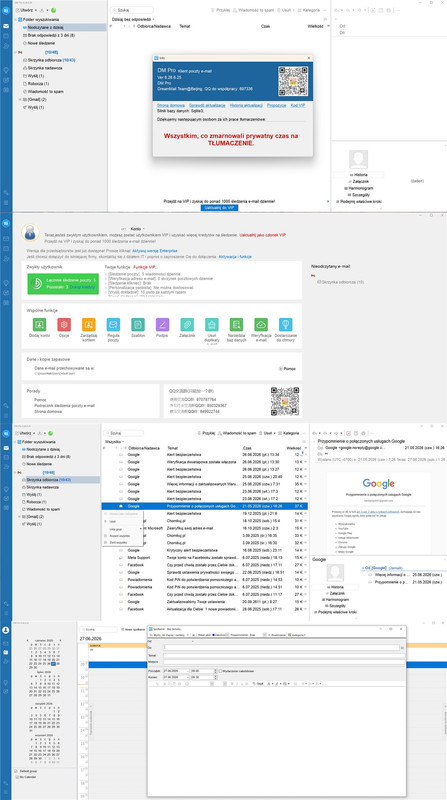Viewport: 447px width, 800px height.
Task: Click the profile avatar icon in calendar window sidebar
Action: pyautogui.click(x=6, y=631)
